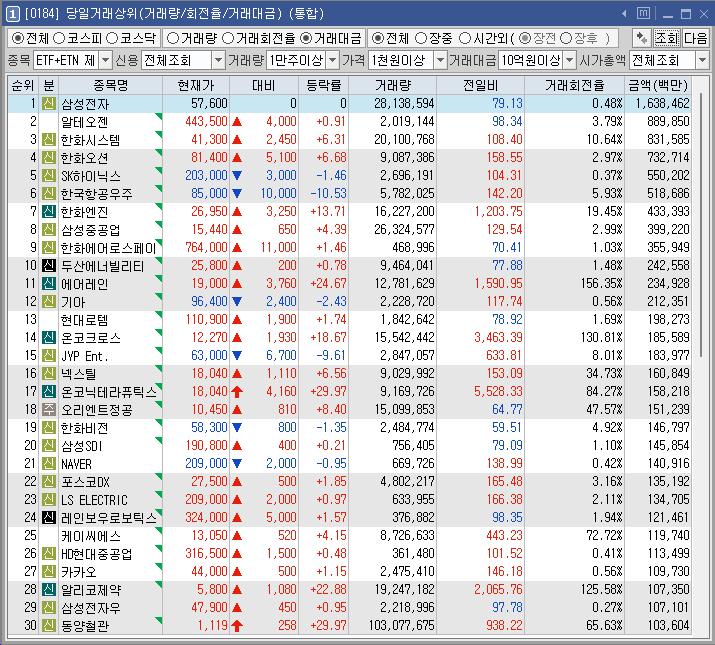This screenshot has height=645, width=715.
Task: Sort by the 거래회전율 column header
Action: 575,86
